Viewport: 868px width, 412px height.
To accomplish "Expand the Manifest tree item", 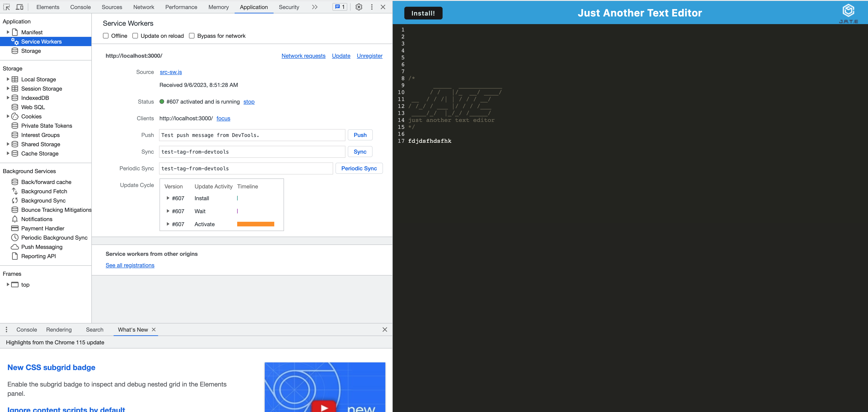I will pos(8,32).
